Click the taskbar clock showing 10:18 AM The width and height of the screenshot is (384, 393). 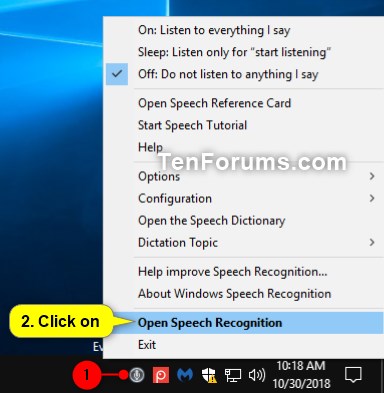click(301, 375)
